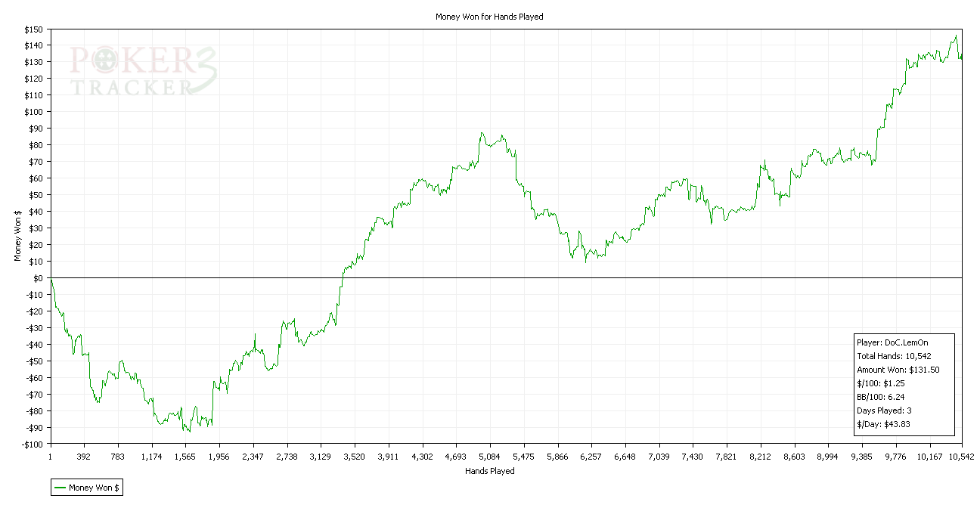The width and height of the screenshot is (980, 508).
Task: Click the "BB/100: 6.24" stat line
Action: tap(881, 397)
